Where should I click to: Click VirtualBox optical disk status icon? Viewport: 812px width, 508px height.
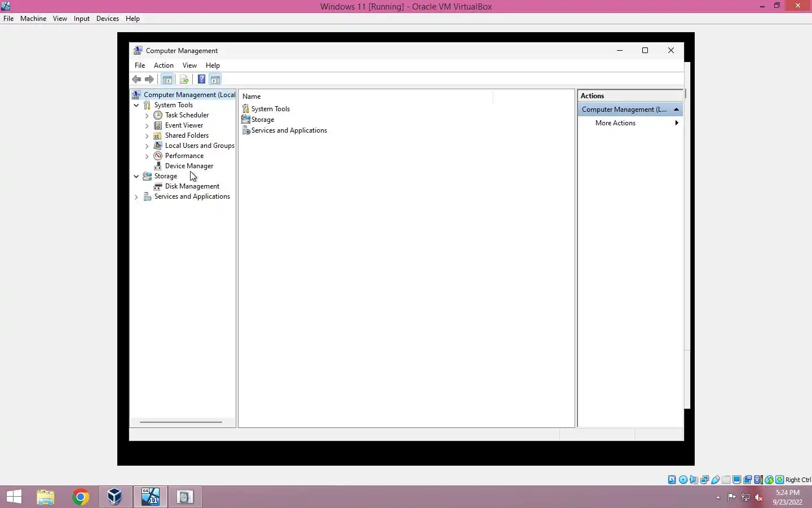(x=683, y=480)
